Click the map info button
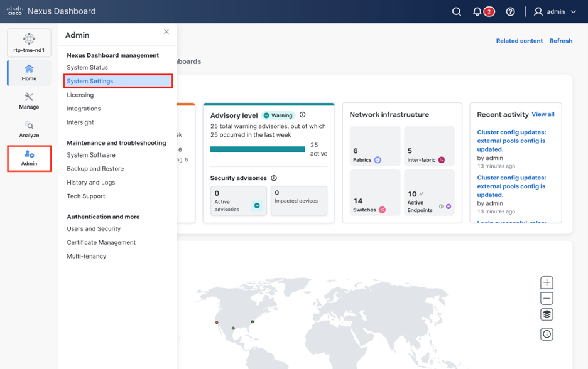 [x=547, y=334]
